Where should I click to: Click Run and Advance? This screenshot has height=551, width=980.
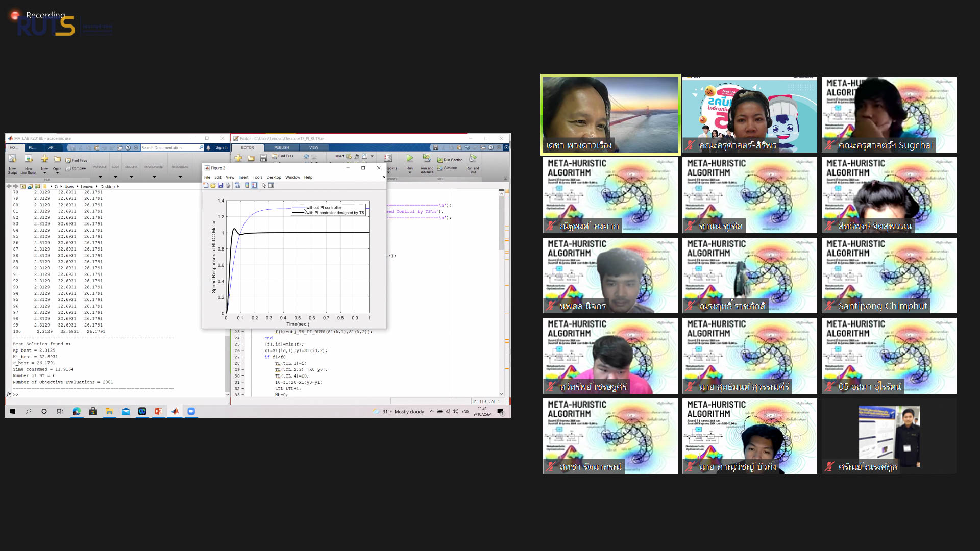point(427,163)
